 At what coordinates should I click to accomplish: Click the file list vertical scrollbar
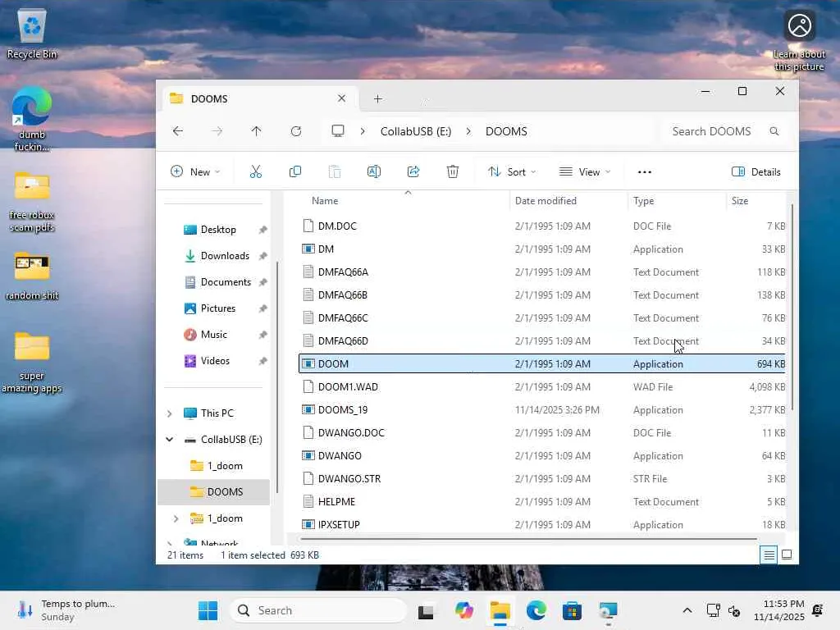click(x=792, y=308)
